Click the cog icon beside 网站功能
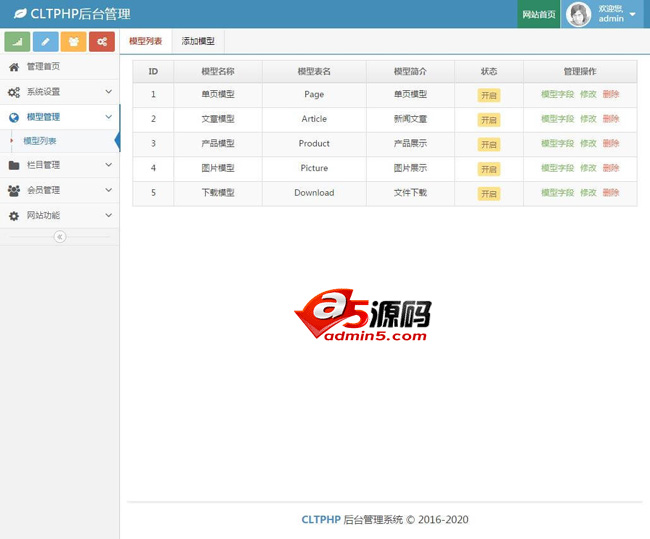The image size is (650, 539). pos(14,216)
